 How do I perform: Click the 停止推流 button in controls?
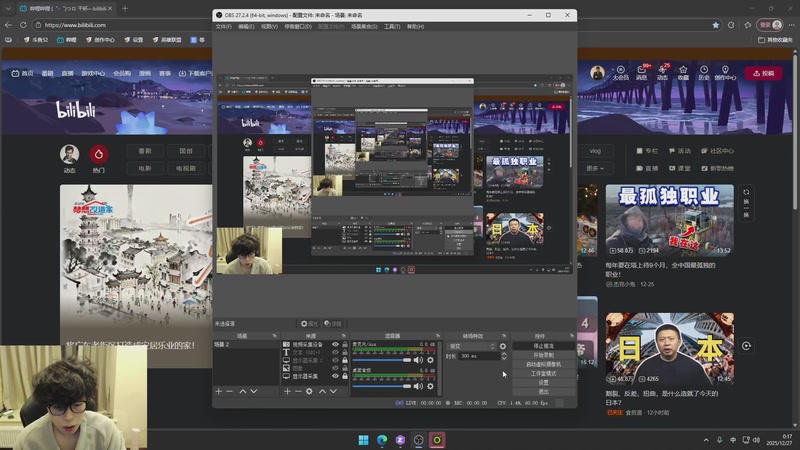[543, 346]
